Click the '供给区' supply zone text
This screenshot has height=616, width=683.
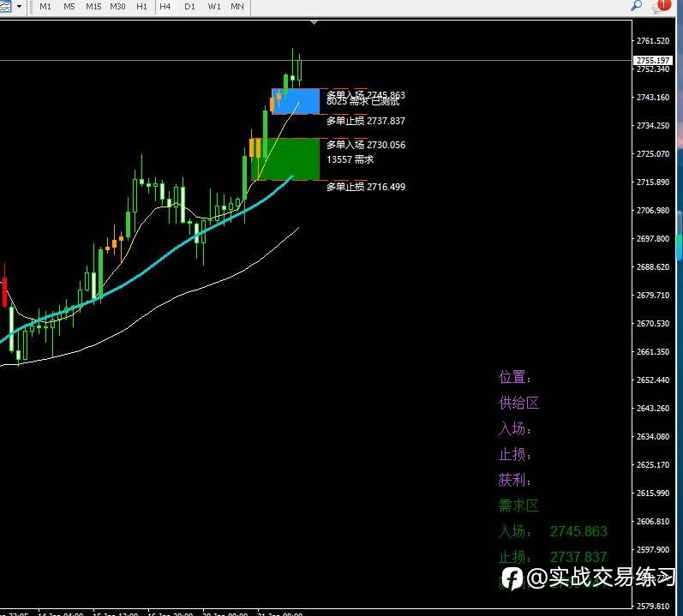[x=518, y=403]
